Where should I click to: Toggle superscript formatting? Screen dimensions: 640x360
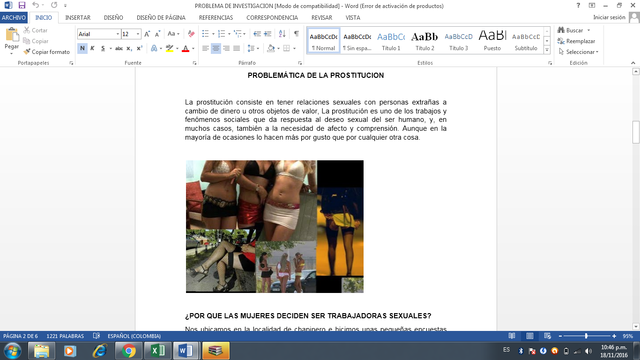[x=139, y=48]
